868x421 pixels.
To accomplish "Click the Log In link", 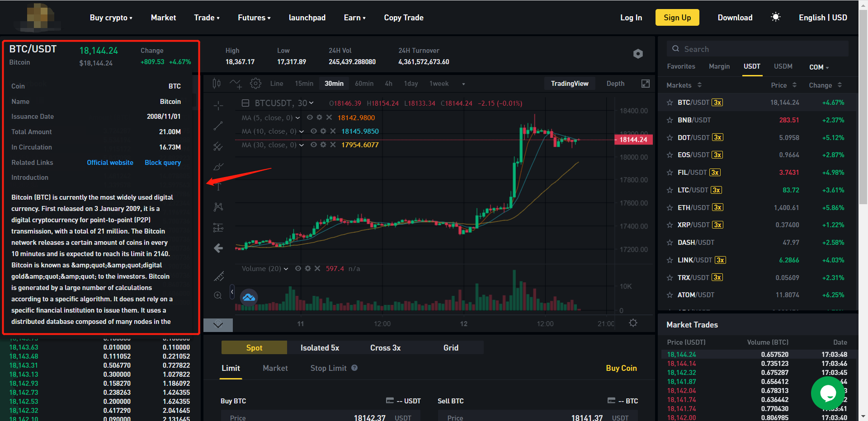I will pyautogui.click(x=631, y=18).
